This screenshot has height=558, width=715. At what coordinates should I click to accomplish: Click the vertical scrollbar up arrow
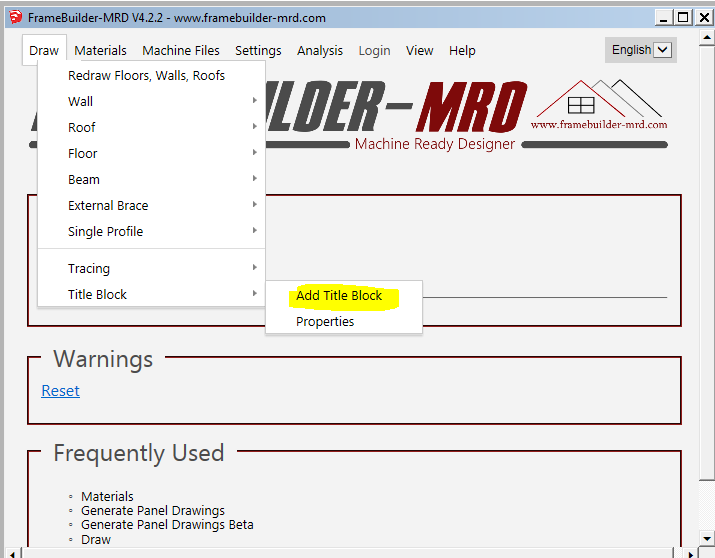coord(706,37)
